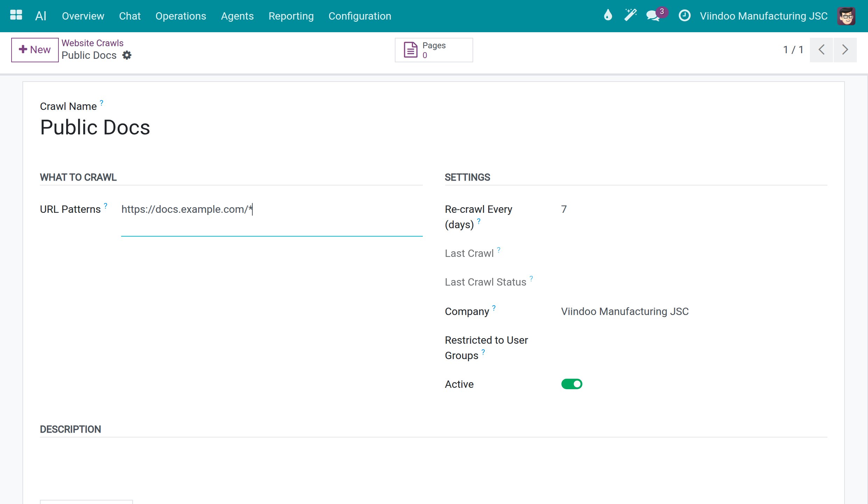Edit the Crawl Name Public Docs field
The width and height of the screenshot is (868, 504).
tap(433, 127)
